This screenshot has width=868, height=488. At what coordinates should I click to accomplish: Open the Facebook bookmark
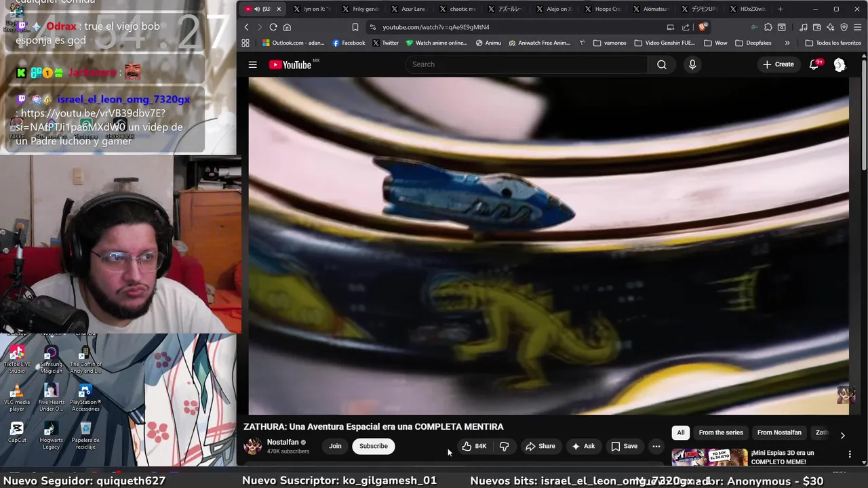pyautogui.click(x=349, y=43)
